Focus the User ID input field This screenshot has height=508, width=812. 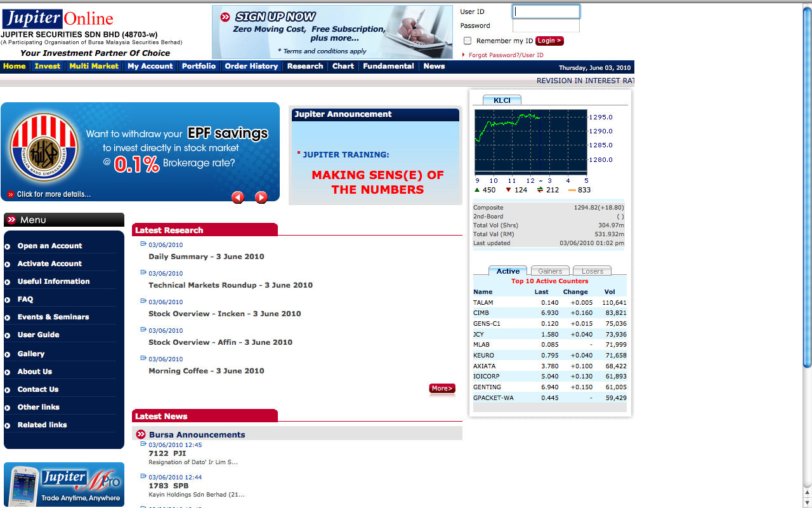pyautogui.click(x=546, y=11)
